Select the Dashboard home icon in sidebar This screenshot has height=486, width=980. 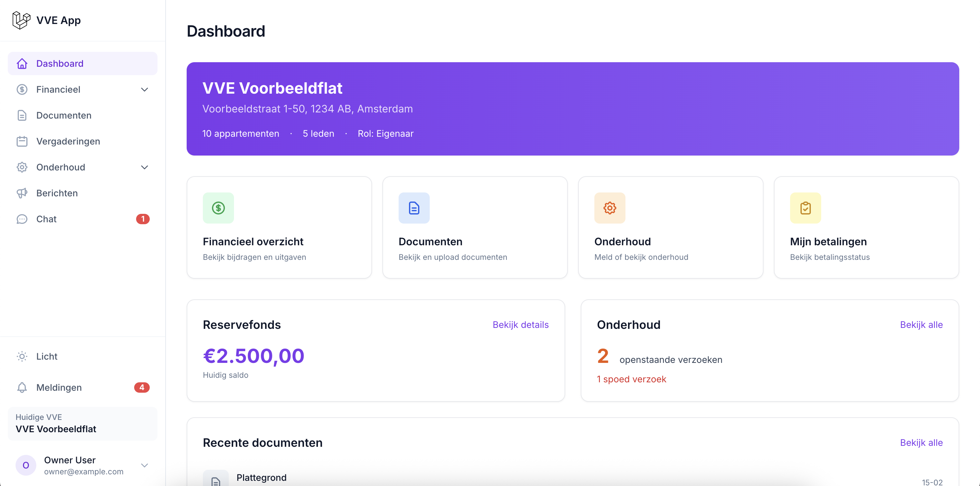pyautogui.click(x=22, y=63)
